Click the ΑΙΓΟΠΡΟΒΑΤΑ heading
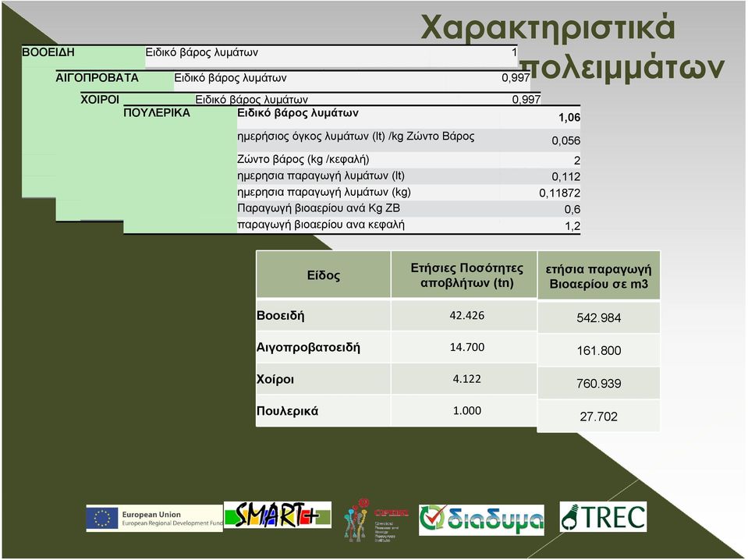 (97, 78)
